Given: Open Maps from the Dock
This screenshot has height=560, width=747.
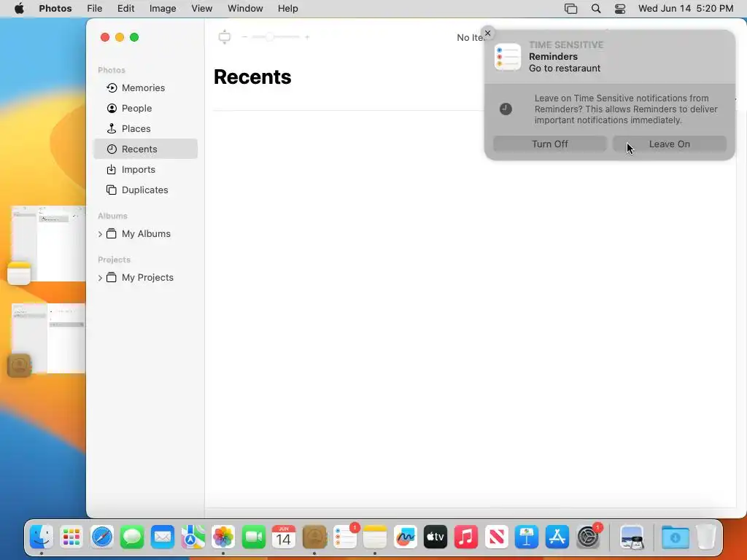Looking at the screenshot, I should (193, 537).
